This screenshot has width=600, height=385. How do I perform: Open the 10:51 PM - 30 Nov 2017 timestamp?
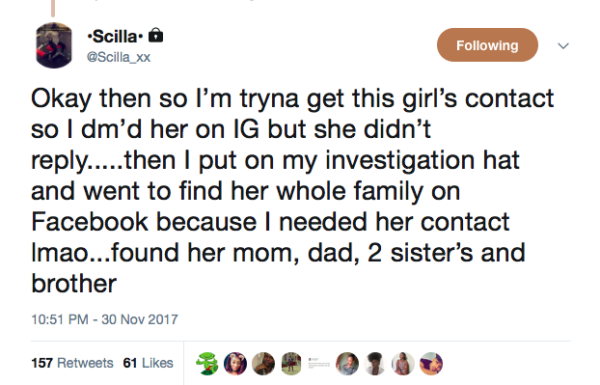tap(104, 319)
